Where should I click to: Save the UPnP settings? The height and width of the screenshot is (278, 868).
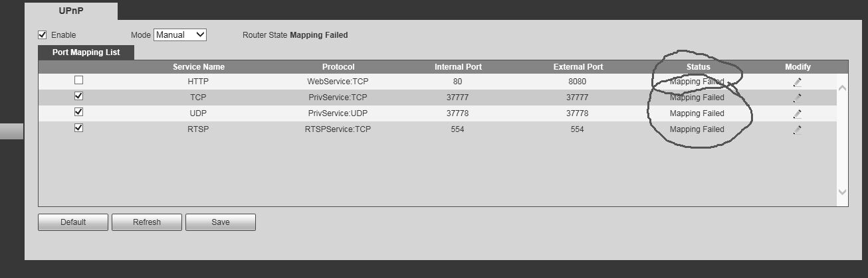220,222
